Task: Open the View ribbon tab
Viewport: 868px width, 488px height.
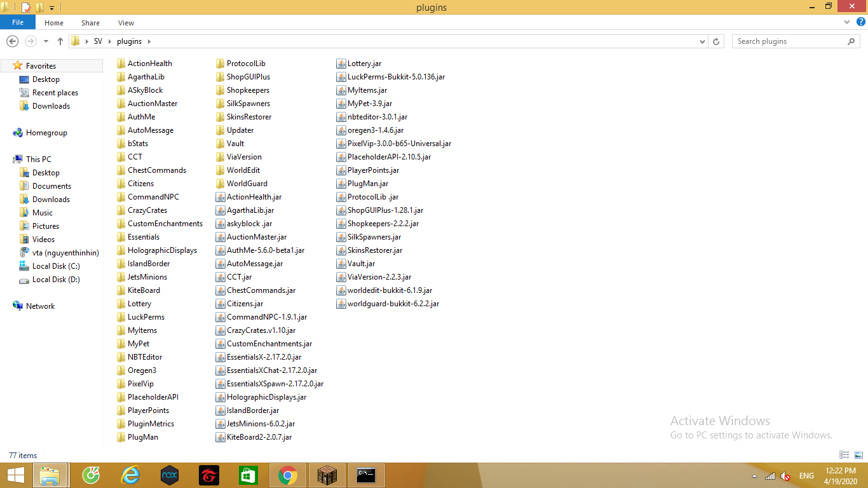Action: (126, 23)
